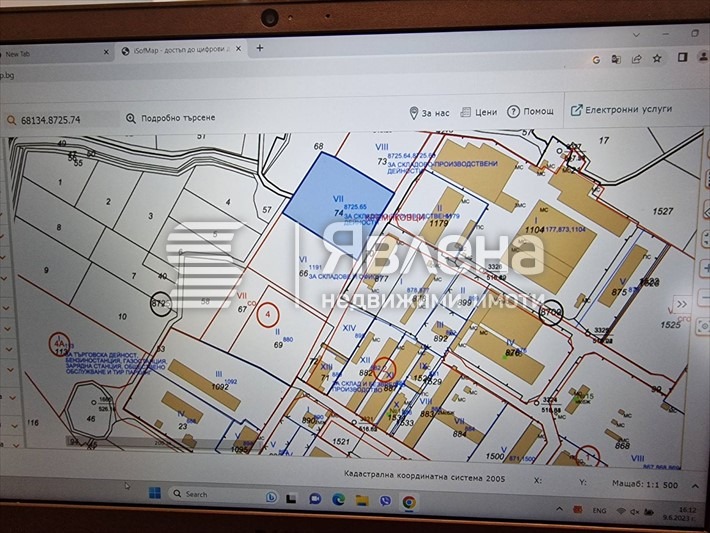Click the price list icon beside Цени

(x=465, y=112)
